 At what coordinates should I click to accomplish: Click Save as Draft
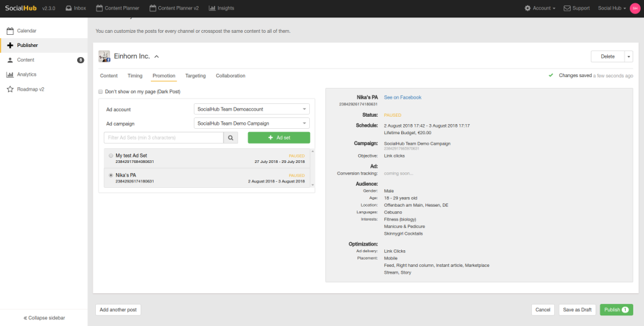(577, 310)
